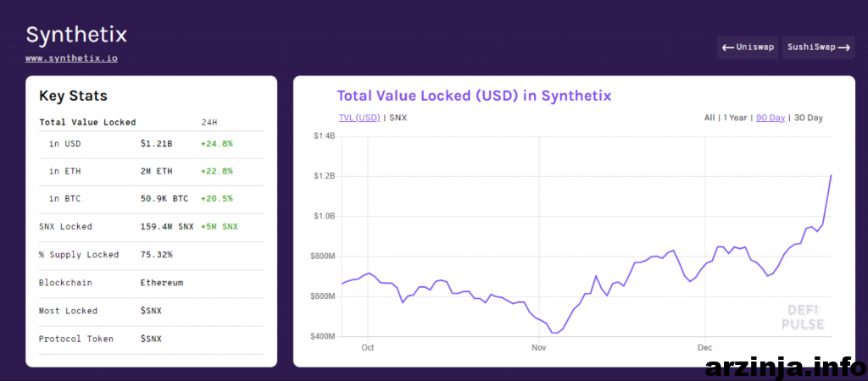Click the Nov axis label
Screen dimensions: 868x381
(539, 348)
